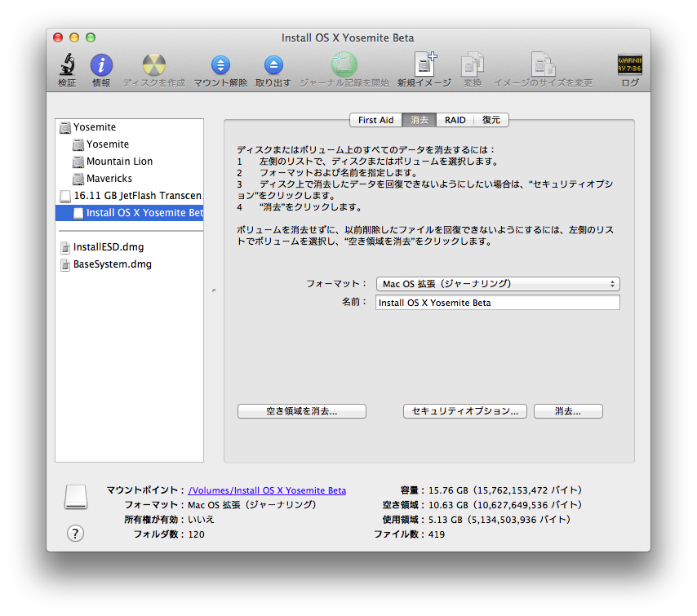The width and height of the screenshot is (697, 616).
Task: Switch to the Restore (復元) tab
Action: coord(491,120)
